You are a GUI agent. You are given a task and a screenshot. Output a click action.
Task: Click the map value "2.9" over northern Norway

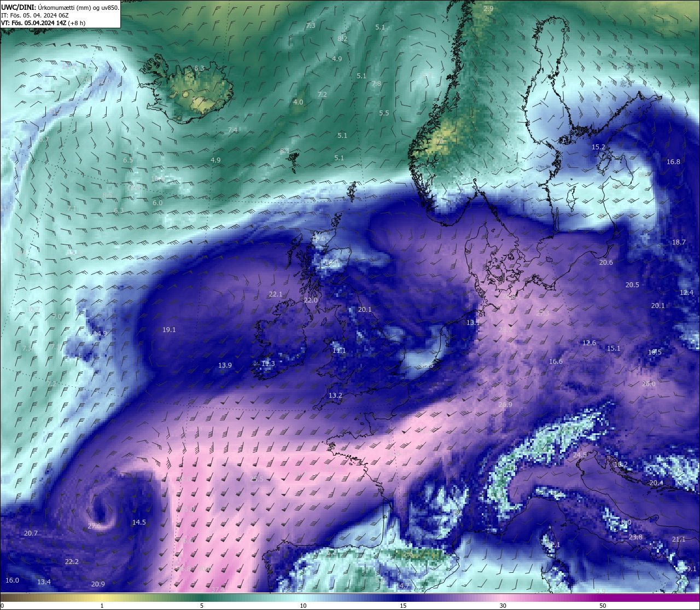point(488,9)
